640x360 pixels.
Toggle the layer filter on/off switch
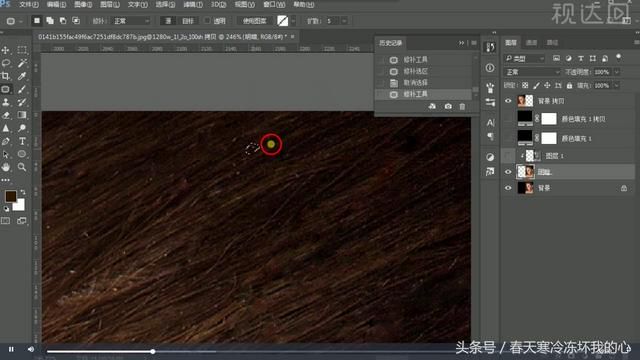tap(619, 57)
